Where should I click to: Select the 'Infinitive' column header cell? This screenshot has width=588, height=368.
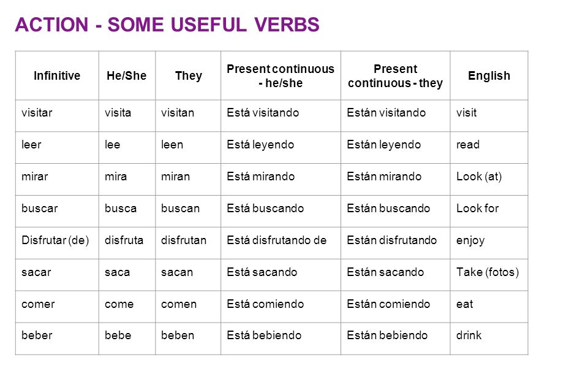pyautogui.click(x=57, y=75)
